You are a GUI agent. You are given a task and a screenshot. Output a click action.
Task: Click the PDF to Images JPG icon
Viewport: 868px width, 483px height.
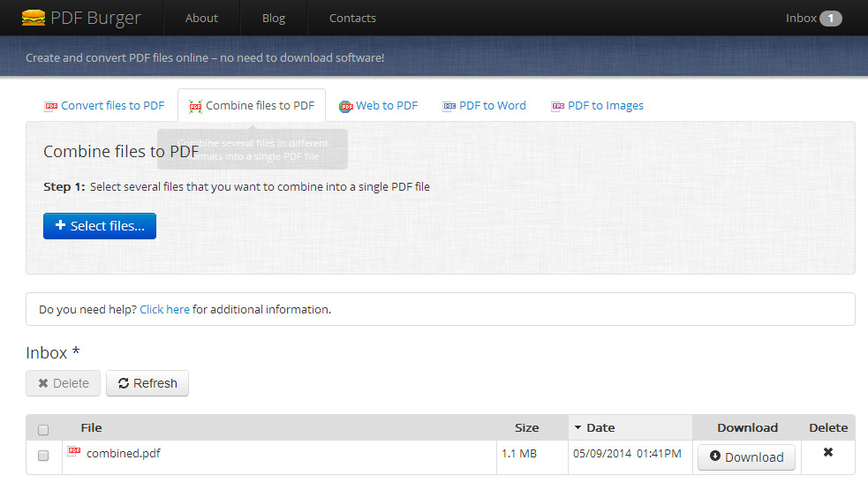(x=557, y=106)
